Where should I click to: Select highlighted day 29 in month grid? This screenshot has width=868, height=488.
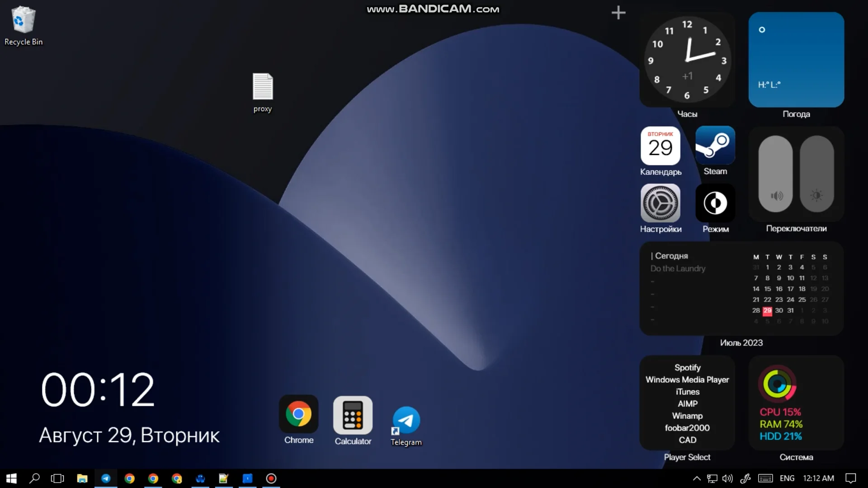pos(767,310)
